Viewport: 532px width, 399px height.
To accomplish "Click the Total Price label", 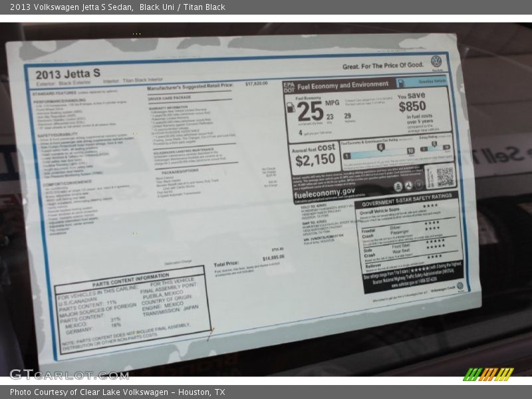I will coord(226,263).
